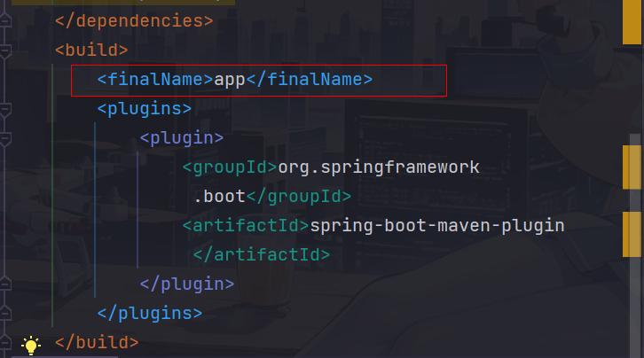Click the closing </plugins> tag
This screenshot has height=358, width=644.
coord(150,314)
